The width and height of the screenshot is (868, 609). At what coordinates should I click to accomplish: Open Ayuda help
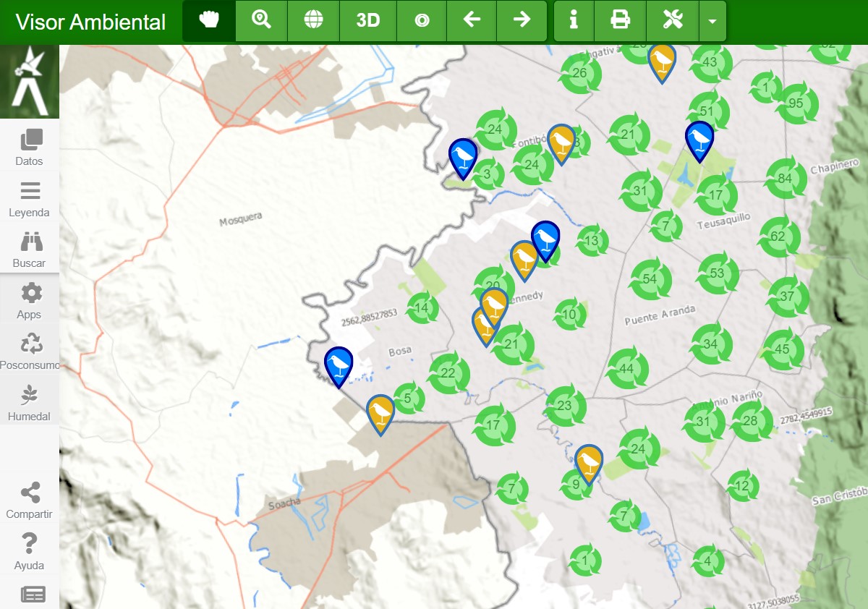pos(30,552)
